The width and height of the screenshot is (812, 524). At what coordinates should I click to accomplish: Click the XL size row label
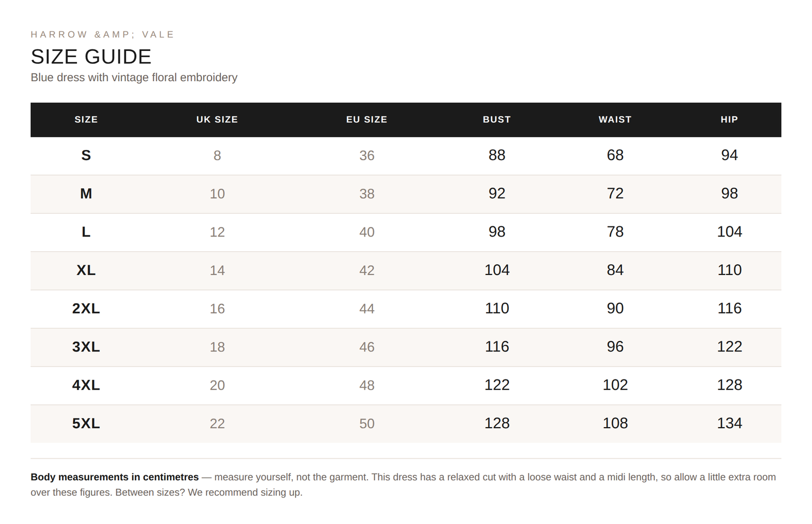[x=86, y=270]
